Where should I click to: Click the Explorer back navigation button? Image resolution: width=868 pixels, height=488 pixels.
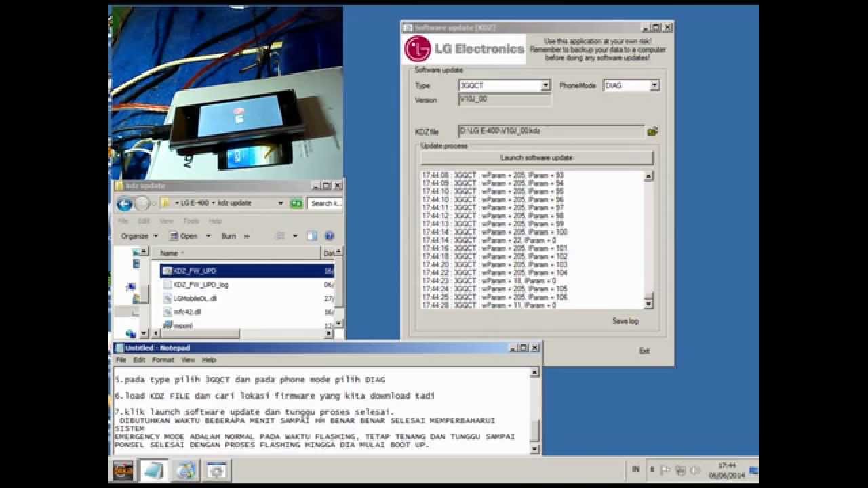coord(124,203)
